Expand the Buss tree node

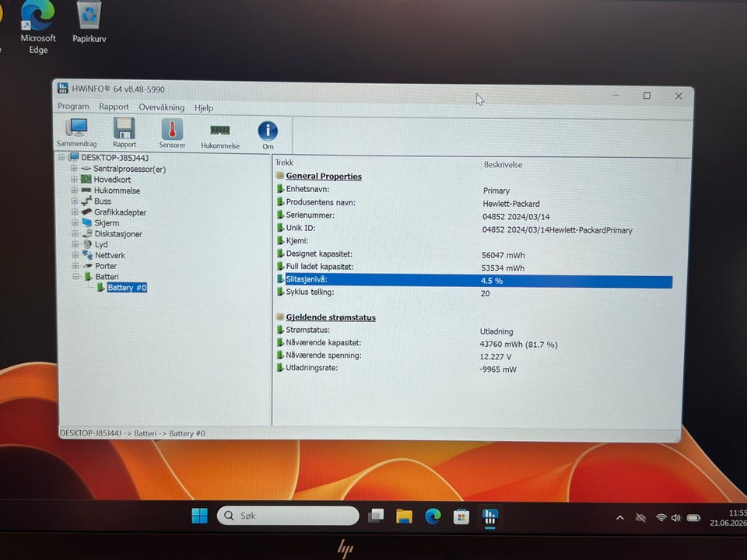pos(75,201)
